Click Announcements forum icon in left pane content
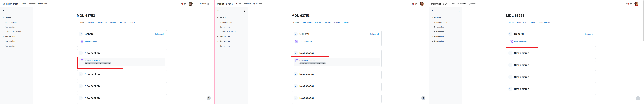The height and width of the screenshot is (104, 644). (x=82, y=42)
